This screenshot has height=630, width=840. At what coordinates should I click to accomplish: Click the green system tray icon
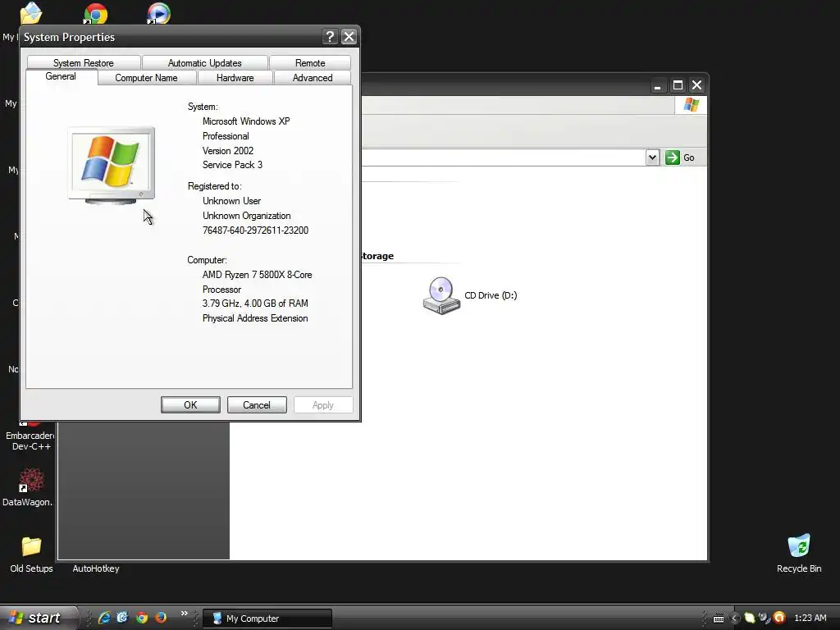point(750,619)
